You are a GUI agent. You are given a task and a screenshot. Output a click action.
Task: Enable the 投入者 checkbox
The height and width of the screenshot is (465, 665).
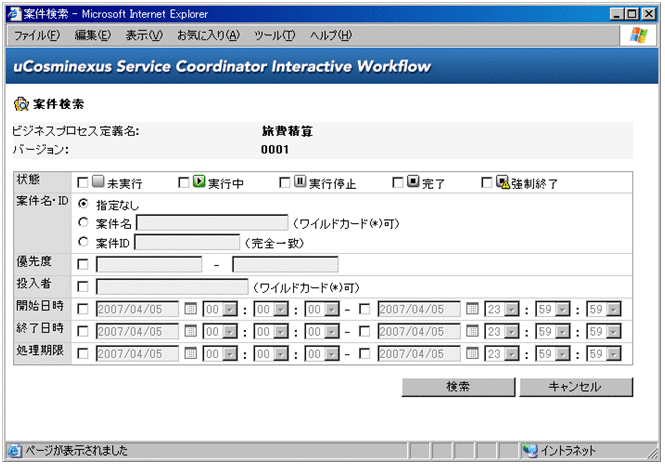(83, 287)
